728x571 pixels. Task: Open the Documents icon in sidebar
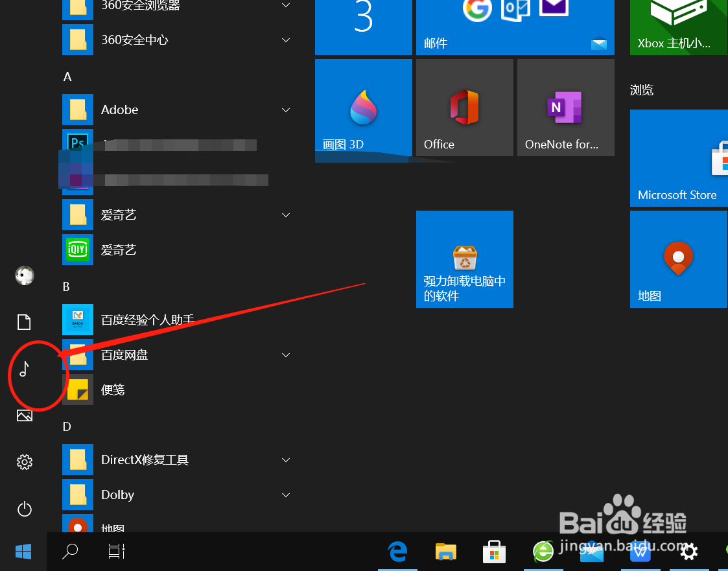24,321
